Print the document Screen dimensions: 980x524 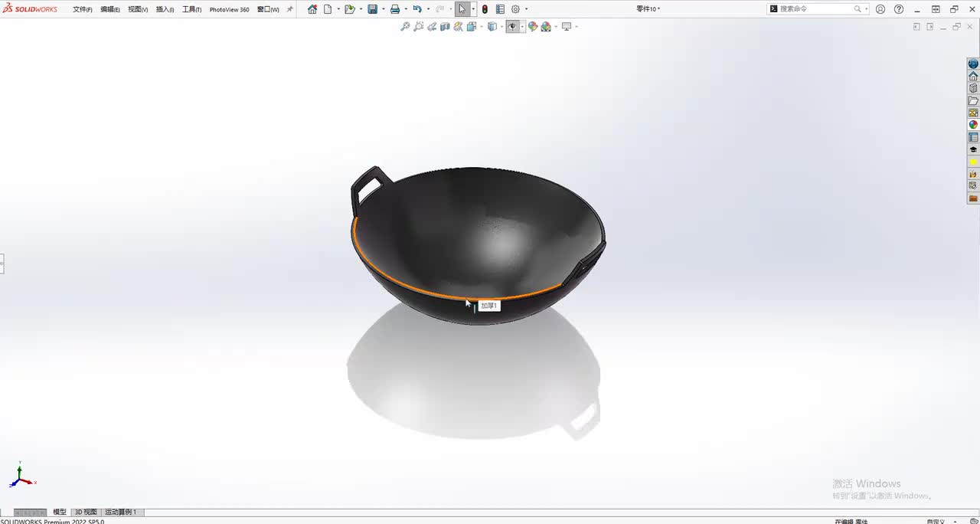(395, 9)
